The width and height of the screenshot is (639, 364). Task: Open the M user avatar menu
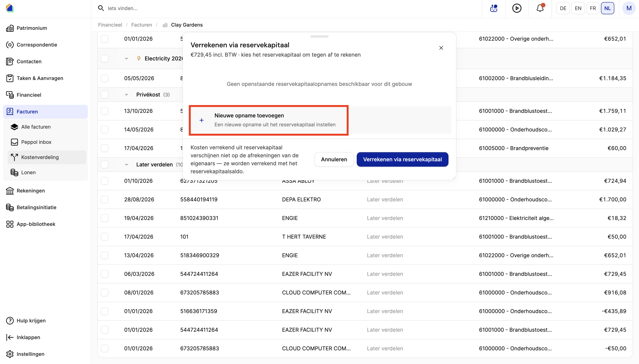tap(629, 8)
